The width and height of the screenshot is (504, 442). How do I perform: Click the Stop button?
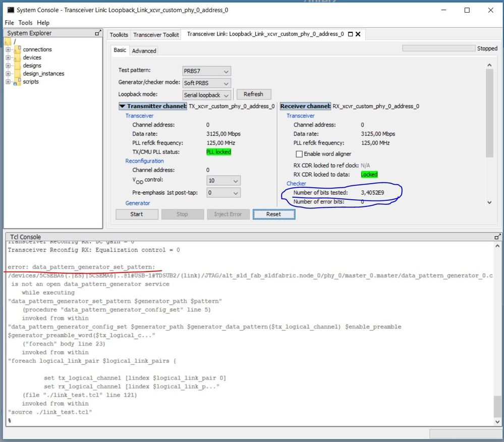pyautogui.click(x=182, y=214)
